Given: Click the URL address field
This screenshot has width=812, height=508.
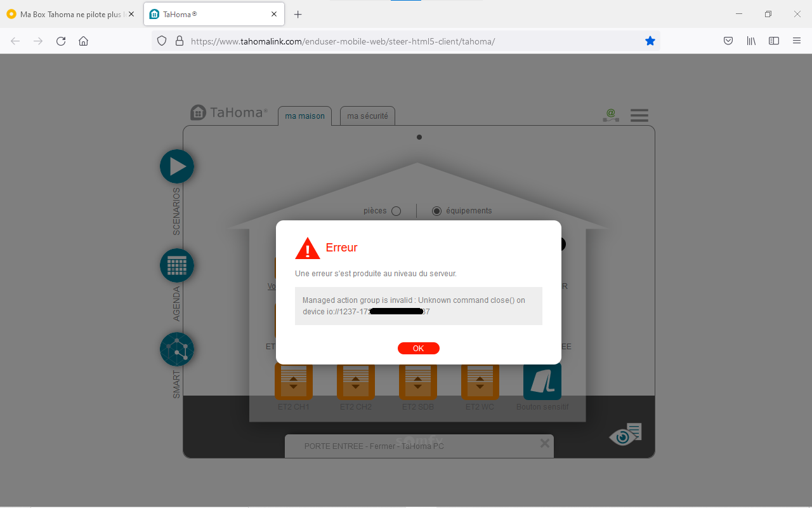Looking at the screenshot, I should tap(406, 41).
